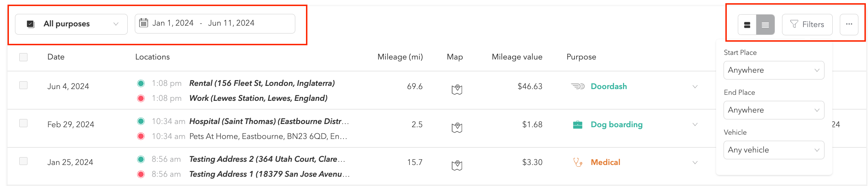Expand the Start Place dropdown

point(774,70)
